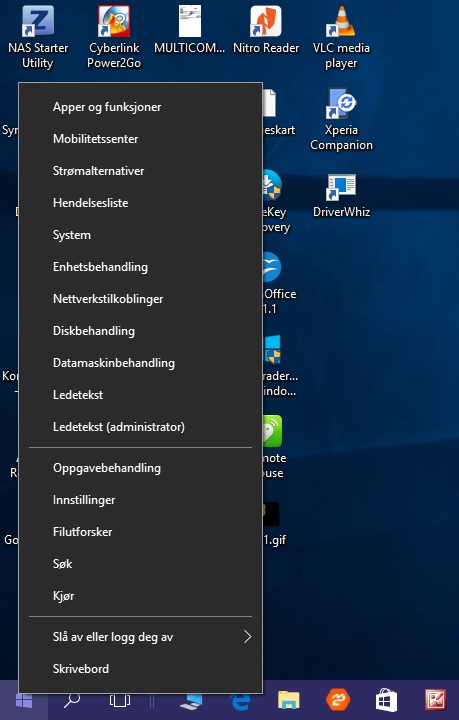Choose Filutforsker
The width and height of the screenshot is (459, 720).
click(x=140, y=532)
